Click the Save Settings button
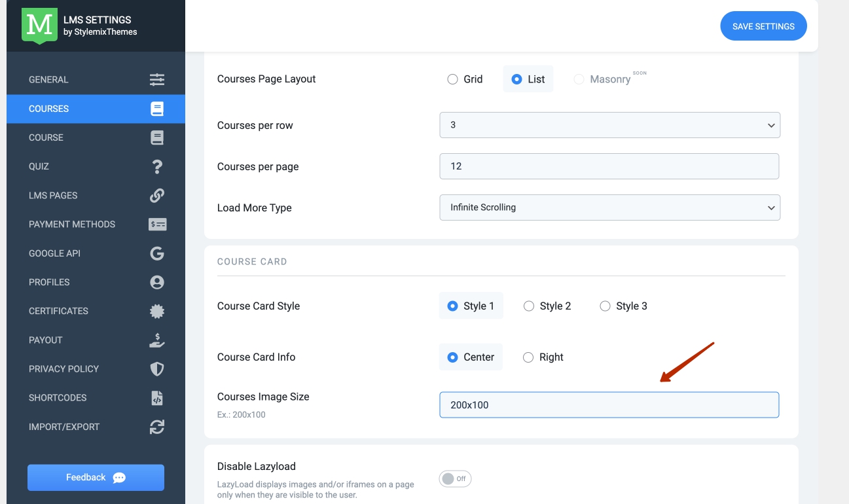This screenshot has height=504, width=849. click(x=763, y=27)
